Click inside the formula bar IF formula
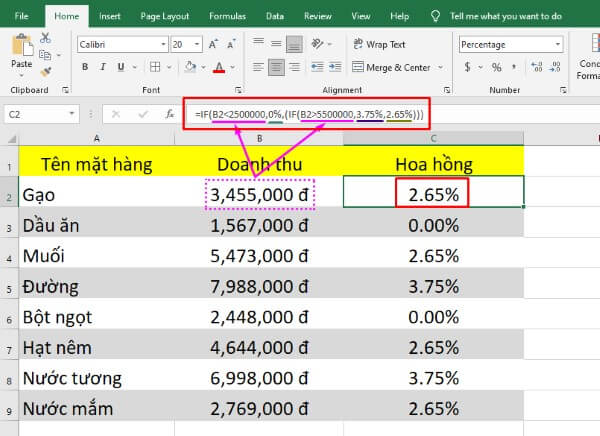 click(309, 114)
